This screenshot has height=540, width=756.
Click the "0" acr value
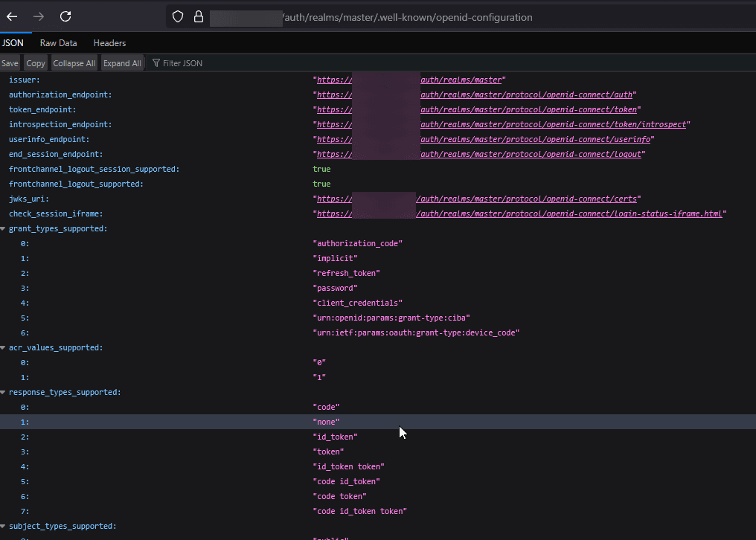click(x=319, y=362)
